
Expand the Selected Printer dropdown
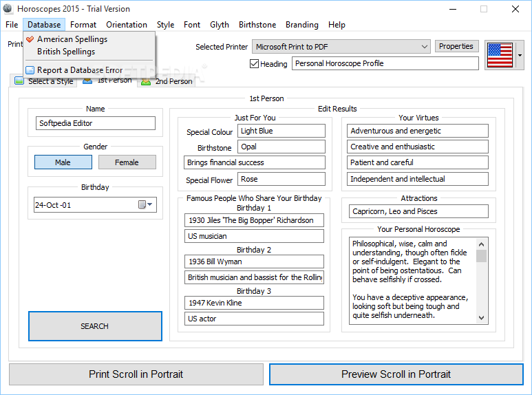424,47
